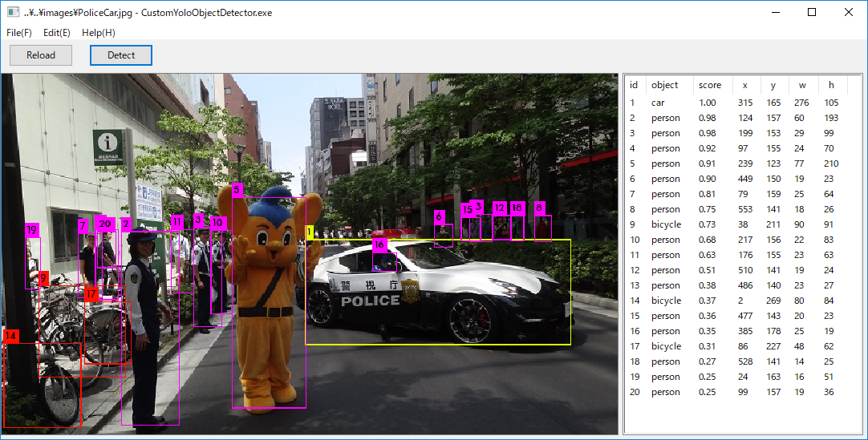Screen dimensions: 868x440
Task: Click detection label 14 on the bicycle
Action: point(10,336)
